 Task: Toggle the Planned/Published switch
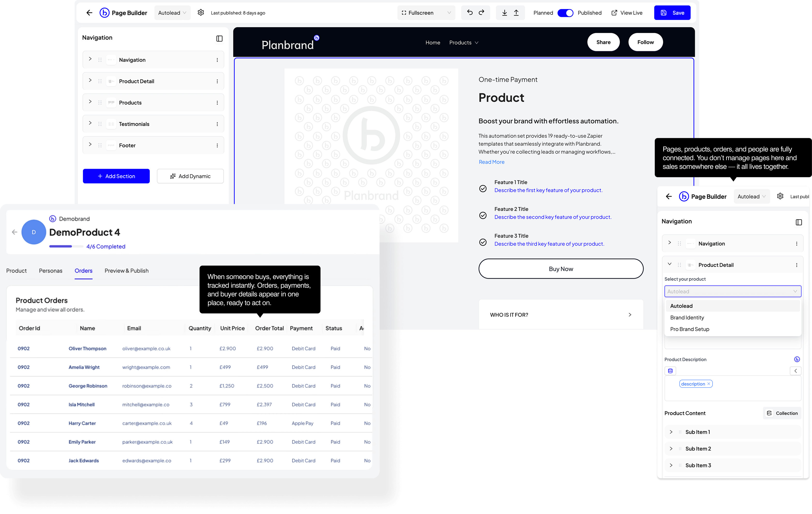[x=565, y=13]
